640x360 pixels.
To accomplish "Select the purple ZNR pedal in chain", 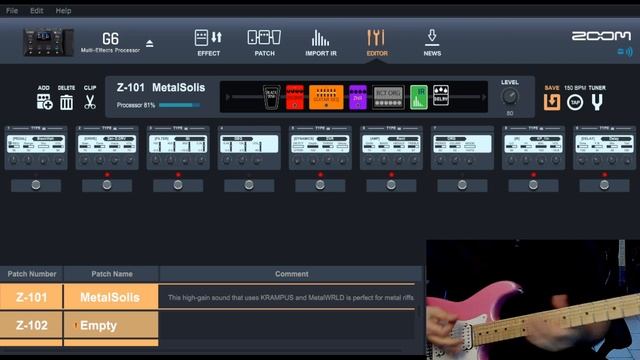I will click(x=358, y=97).
